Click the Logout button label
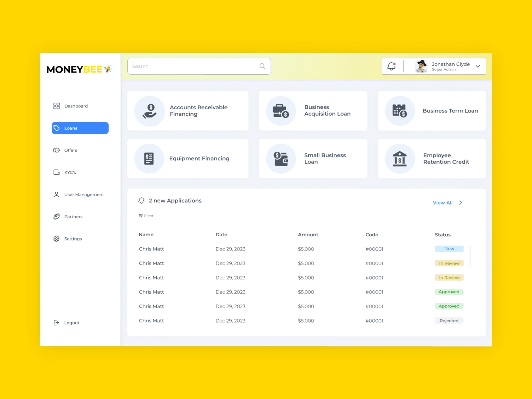 (x=72, y=323)
